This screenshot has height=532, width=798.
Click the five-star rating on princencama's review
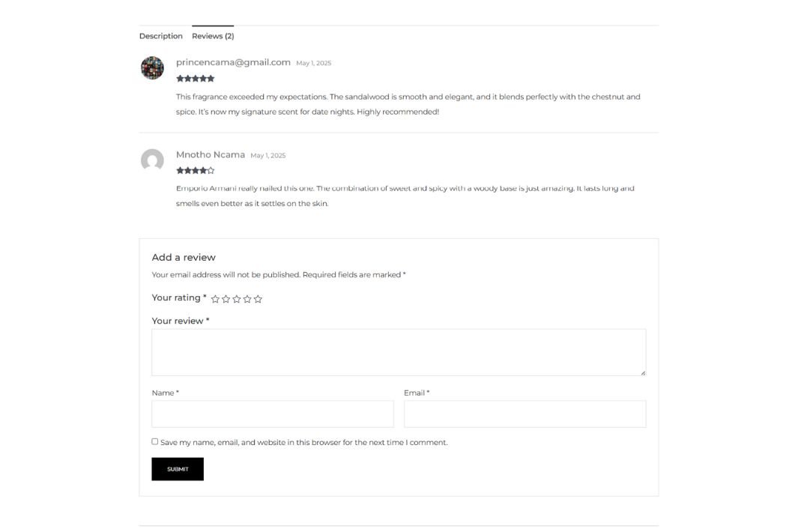196,79
